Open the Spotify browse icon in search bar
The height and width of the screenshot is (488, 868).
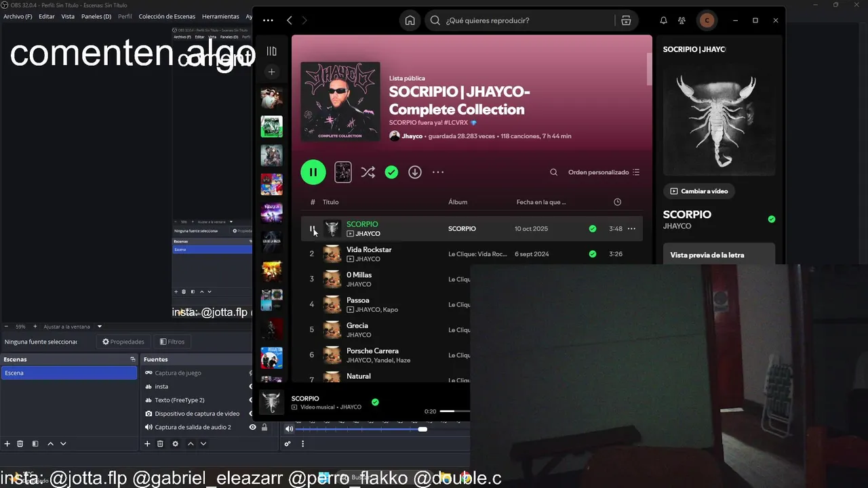[626, 20]
